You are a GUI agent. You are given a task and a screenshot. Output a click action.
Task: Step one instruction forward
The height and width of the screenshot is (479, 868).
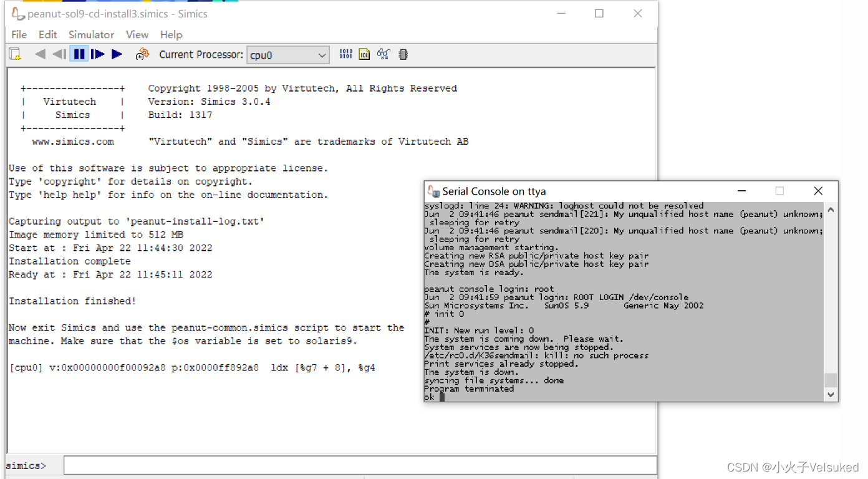98,54
